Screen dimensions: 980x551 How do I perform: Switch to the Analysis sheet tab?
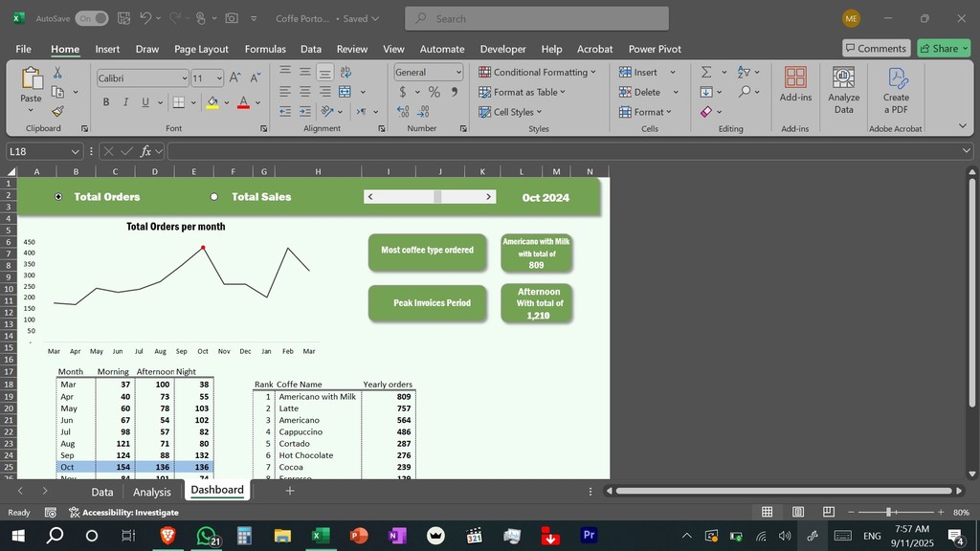click(152, 492)
